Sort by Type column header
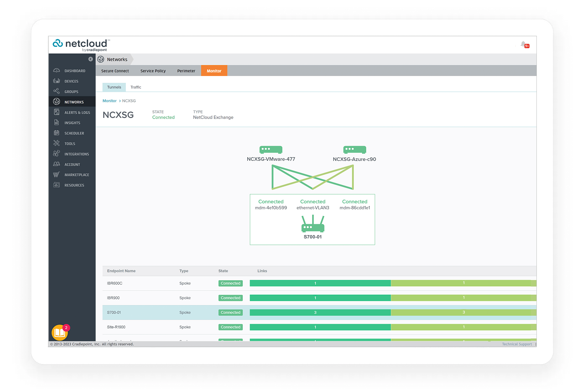This screenshot has width=588, height=389. (184, 271)
